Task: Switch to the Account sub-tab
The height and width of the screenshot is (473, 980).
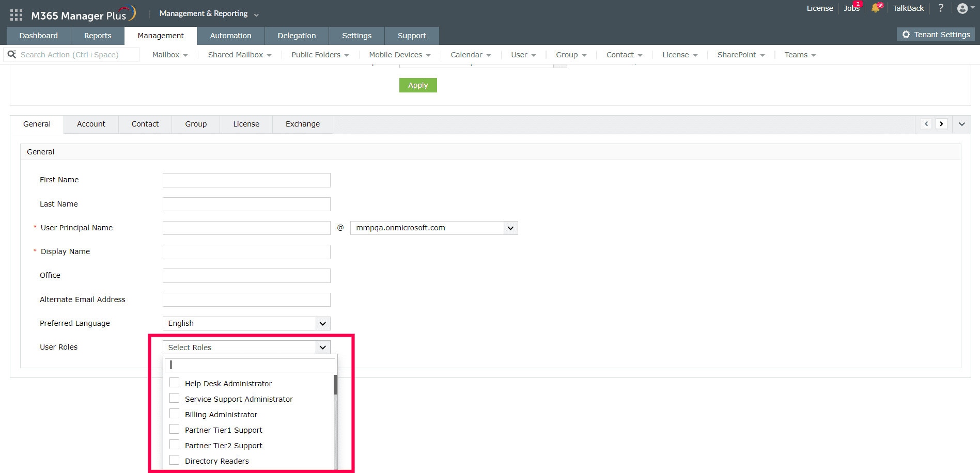Action: pyautogui.click(x=91, y=124)
